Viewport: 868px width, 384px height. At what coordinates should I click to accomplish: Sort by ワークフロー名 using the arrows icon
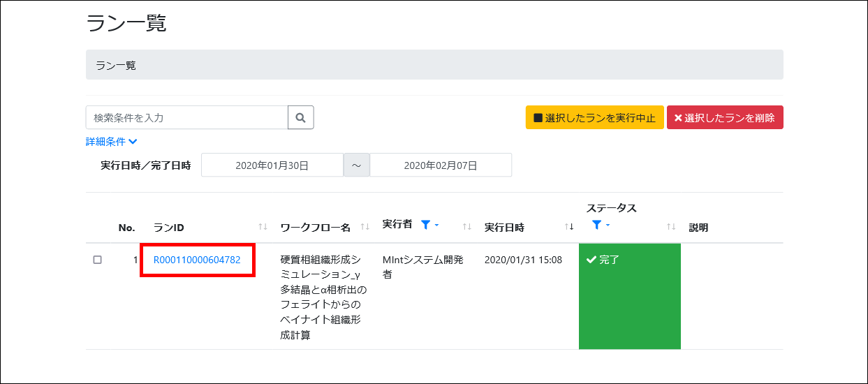(365, 227)
